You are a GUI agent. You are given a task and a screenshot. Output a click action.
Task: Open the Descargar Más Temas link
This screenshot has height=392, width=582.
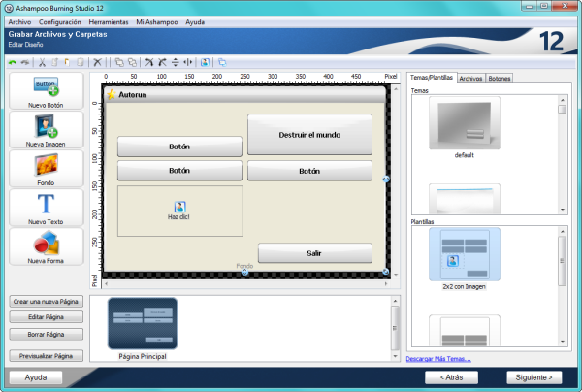pos(438,359)
